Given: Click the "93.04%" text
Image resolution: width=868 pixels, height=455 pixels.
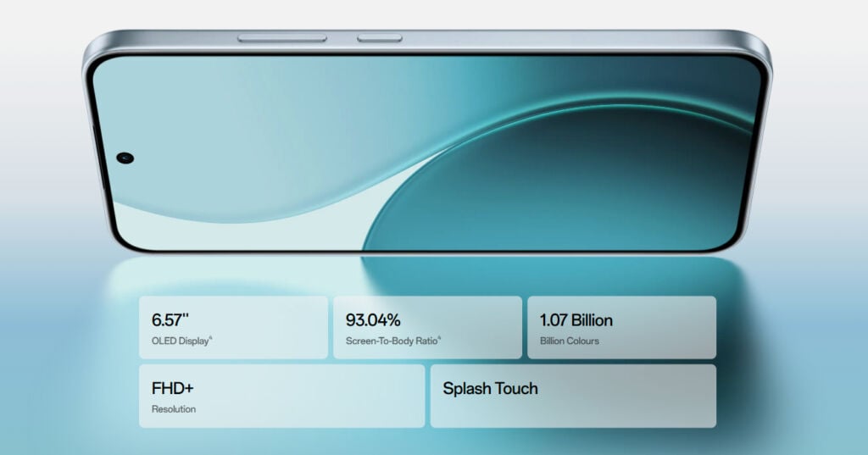Looking at the screenshot, I should click(x=373, y=320).
